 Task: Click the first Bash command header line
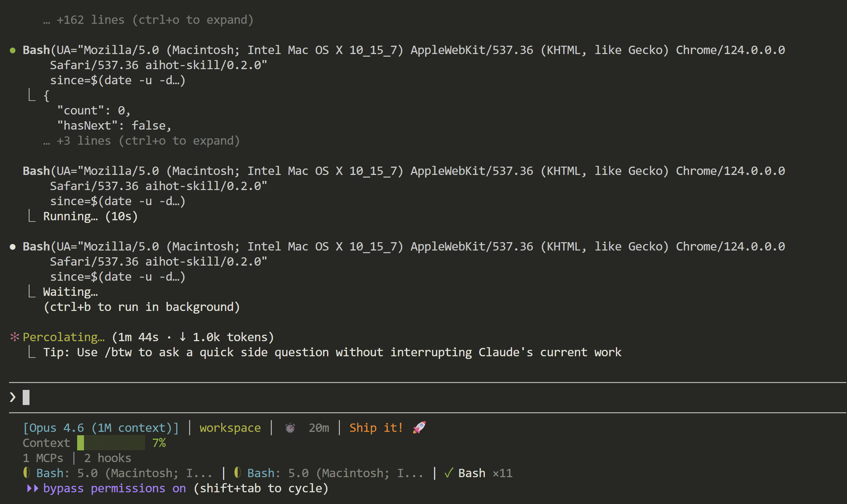(404, 50)
